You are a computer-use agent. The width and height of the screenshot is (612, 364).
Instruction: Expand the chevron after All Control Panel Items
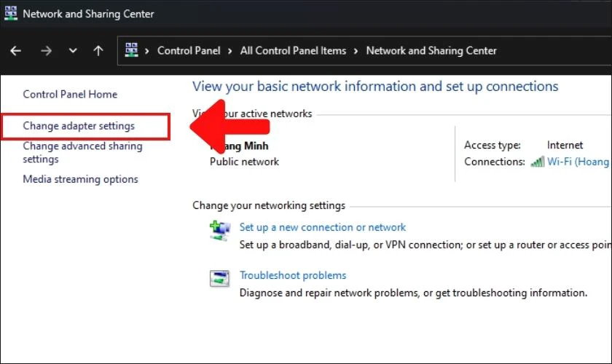pyautogui.click(x=355, y=51)
